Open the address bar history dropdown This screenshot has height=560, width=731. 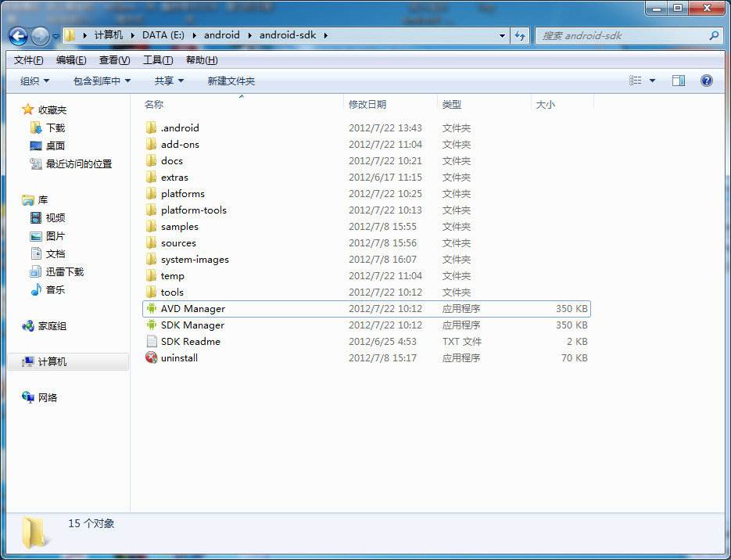click(503, 35)
